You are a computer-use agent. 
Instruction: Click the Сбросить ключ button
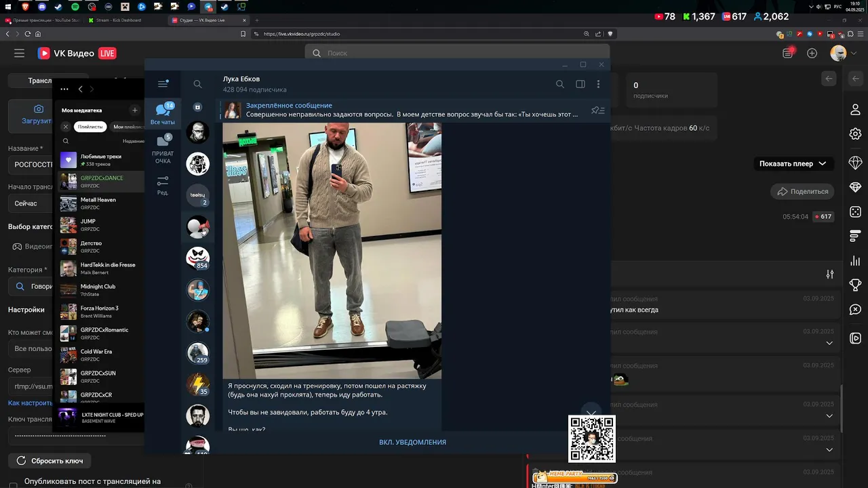[x=50, y=461]
